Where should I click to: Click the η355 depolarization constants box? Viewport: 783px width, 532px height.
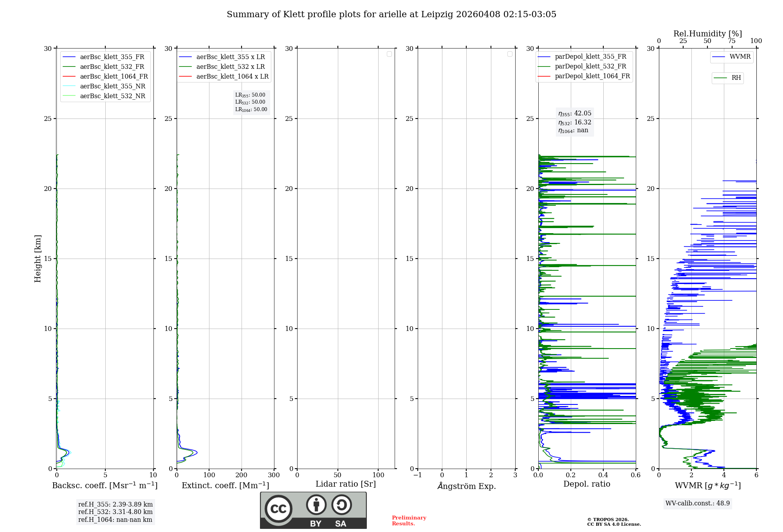(575, 122)
